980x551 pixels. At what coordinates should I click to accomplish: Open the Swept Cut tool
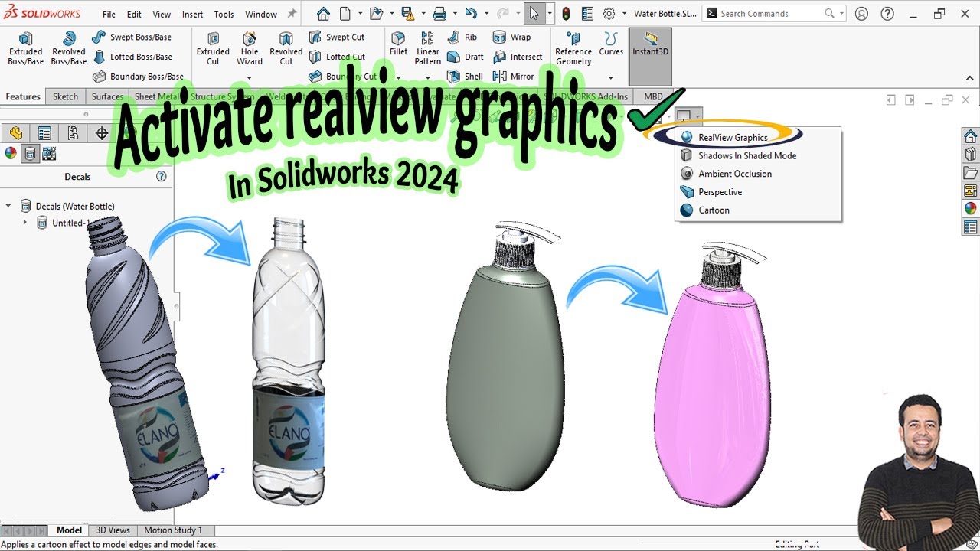point(337,37)
